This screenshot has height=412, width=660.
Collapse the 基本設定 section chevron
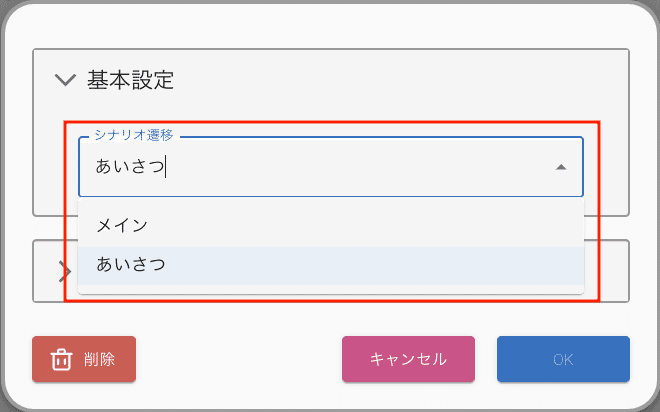click(x=65, y=80)
